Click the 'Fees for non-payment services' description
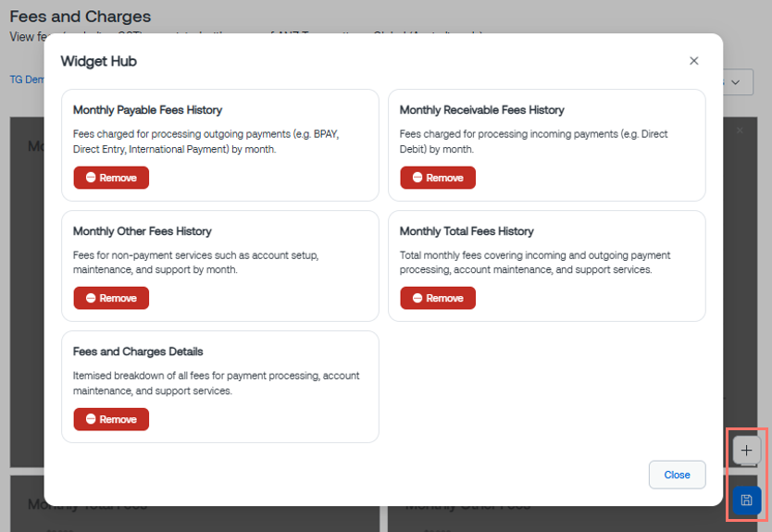Image resolution: width=772 pixels, height=532 pixels. (196, 263)
